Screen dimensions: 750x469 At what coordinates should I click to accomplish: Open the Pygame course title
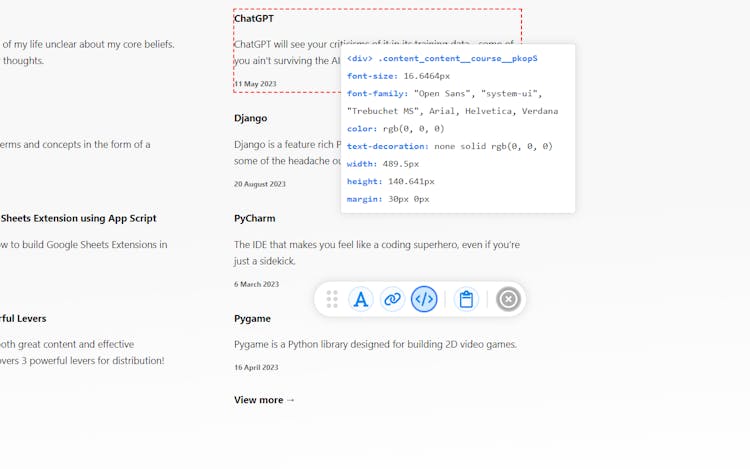(x=252, y=318)
